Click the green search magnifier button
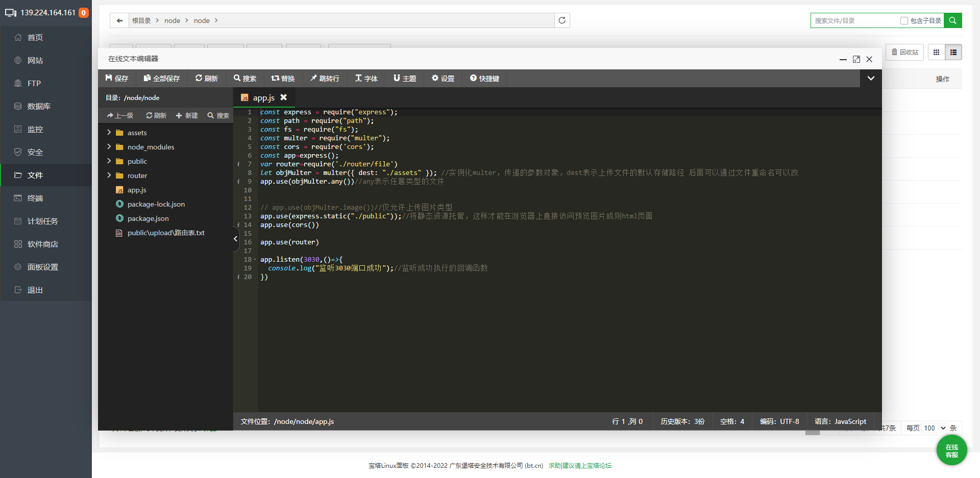 click(x=952, y=20)
